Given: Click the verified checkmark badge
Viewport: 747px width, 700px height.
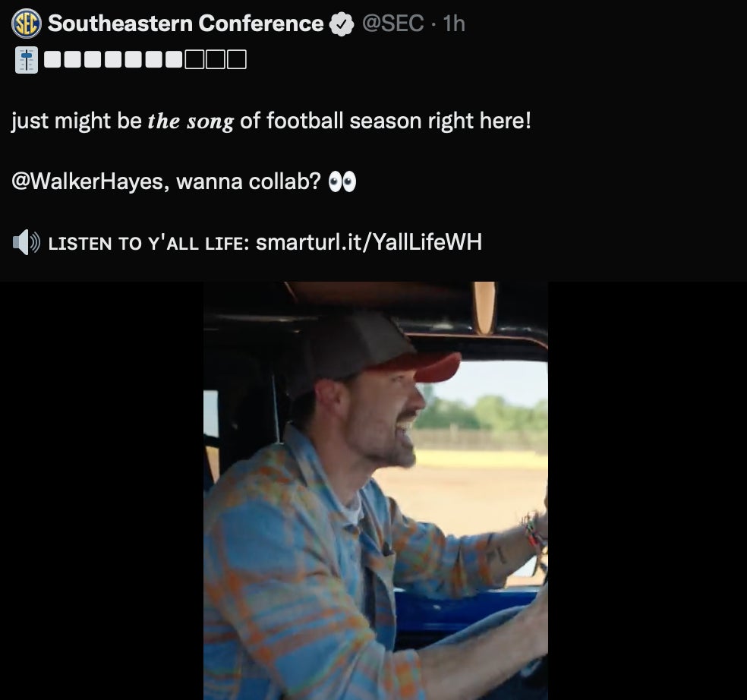Looking at the screenshot, I should [342, 24].
